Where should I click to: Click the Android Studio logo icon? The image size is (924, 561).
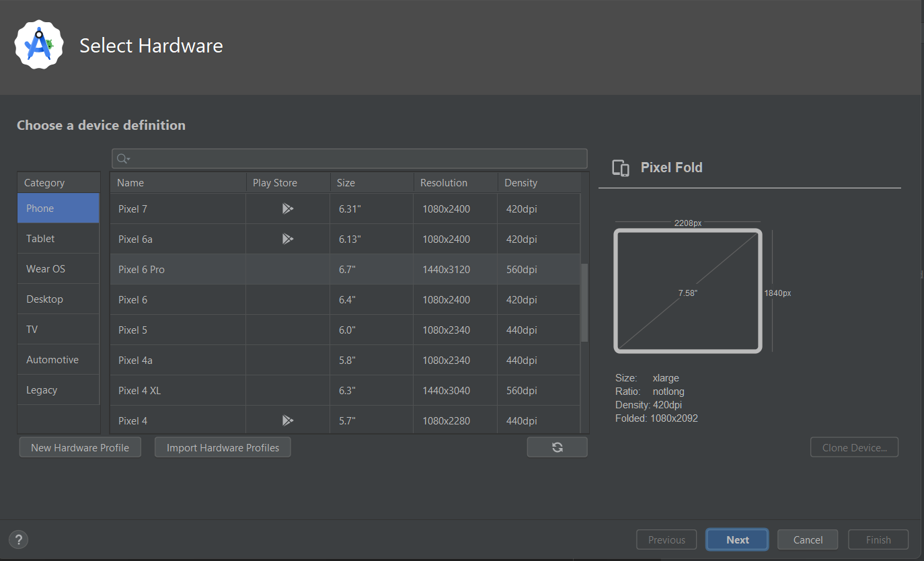click(x=39, y=44)
